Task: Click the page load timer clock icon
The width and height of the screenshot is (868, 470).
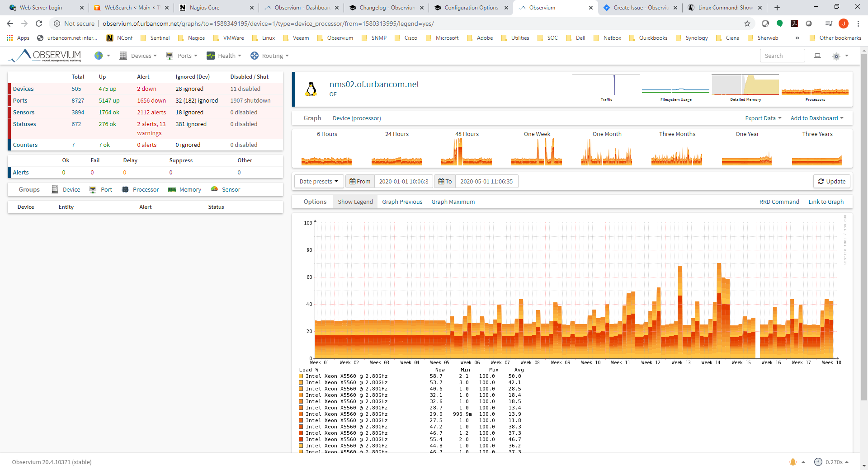Action: (x=818, y=462)
